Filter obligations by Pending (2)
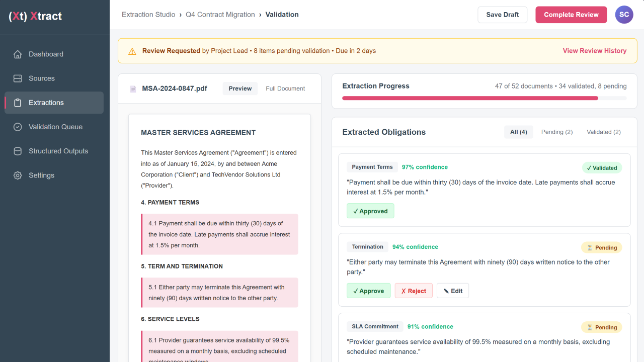 557,132
